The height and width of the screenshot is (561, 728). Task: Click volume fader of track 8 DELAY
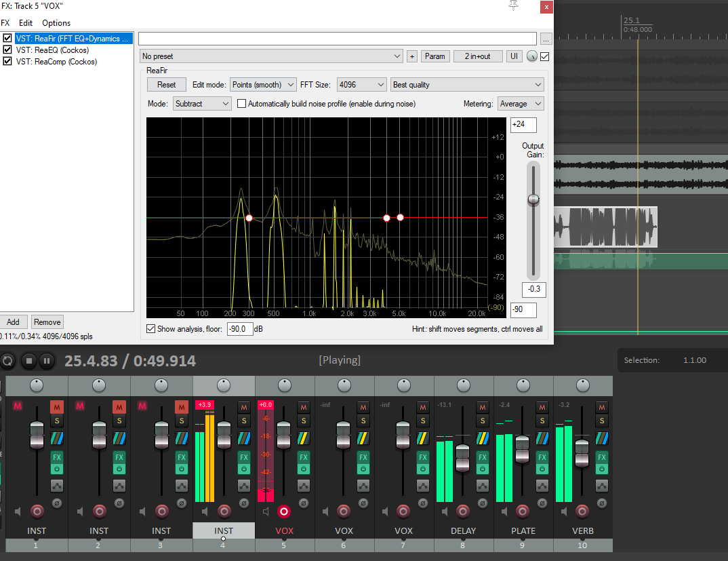pyautogui.click(x=462, y=458)
